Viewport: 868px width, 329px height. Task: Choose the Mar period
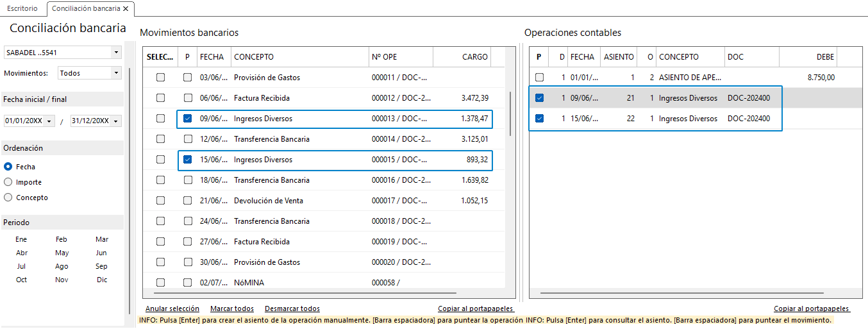102,239
